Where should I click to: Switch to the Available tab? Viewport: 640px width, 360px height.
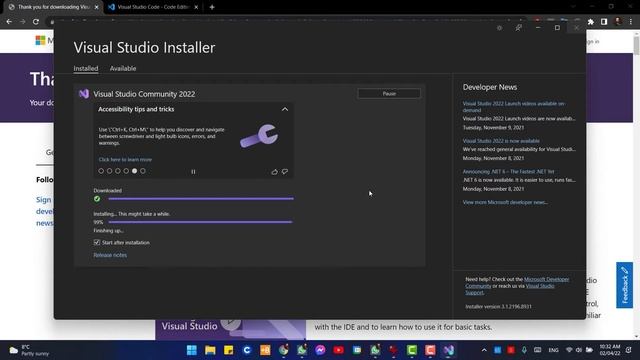123,68
